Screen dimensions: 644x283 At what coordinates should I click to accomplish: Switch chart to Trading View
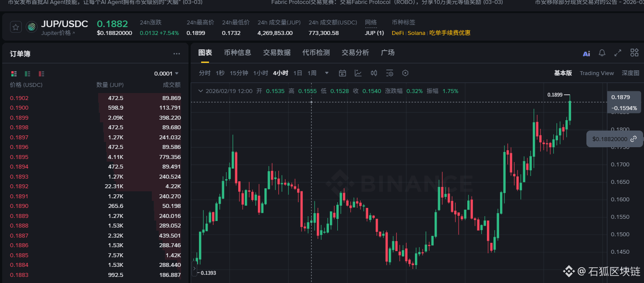pos(596,73)
